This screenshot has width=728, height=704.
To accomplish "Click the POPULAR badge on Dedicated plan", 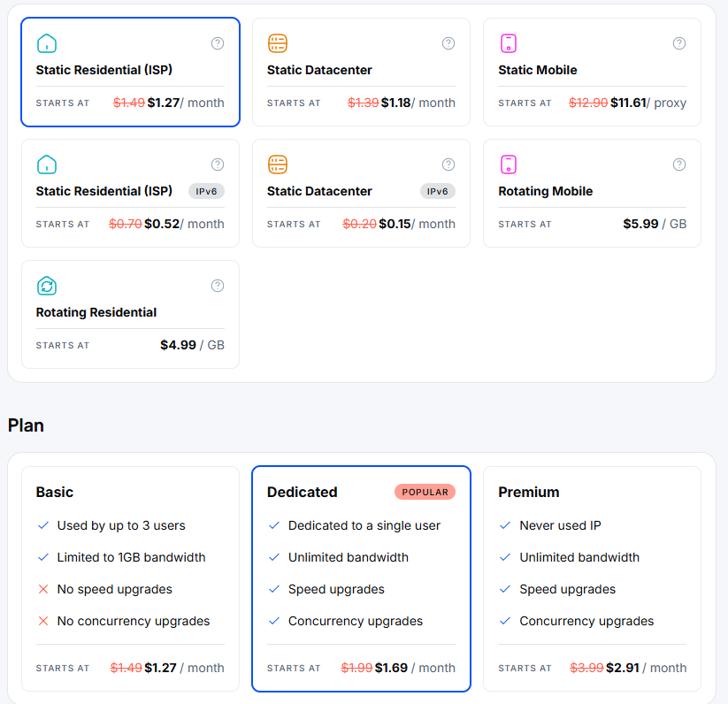I will 425,492.
